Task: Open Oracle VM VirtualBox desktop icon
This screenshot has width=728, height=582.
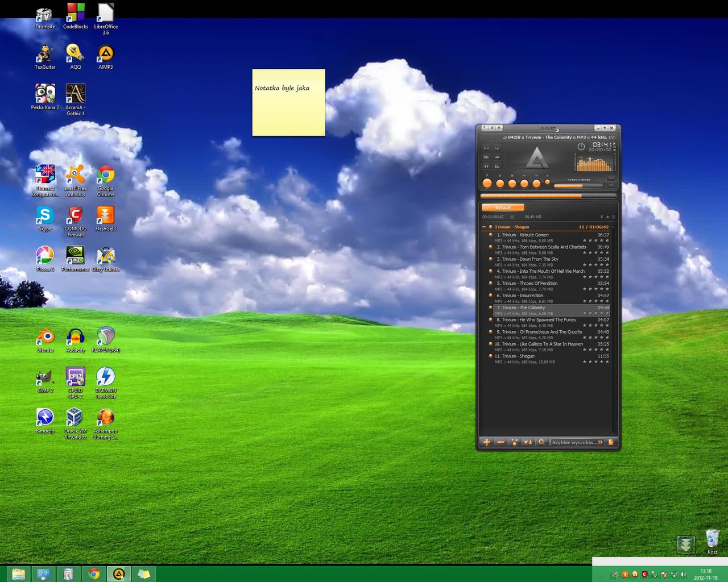Action: coord(75,423)
